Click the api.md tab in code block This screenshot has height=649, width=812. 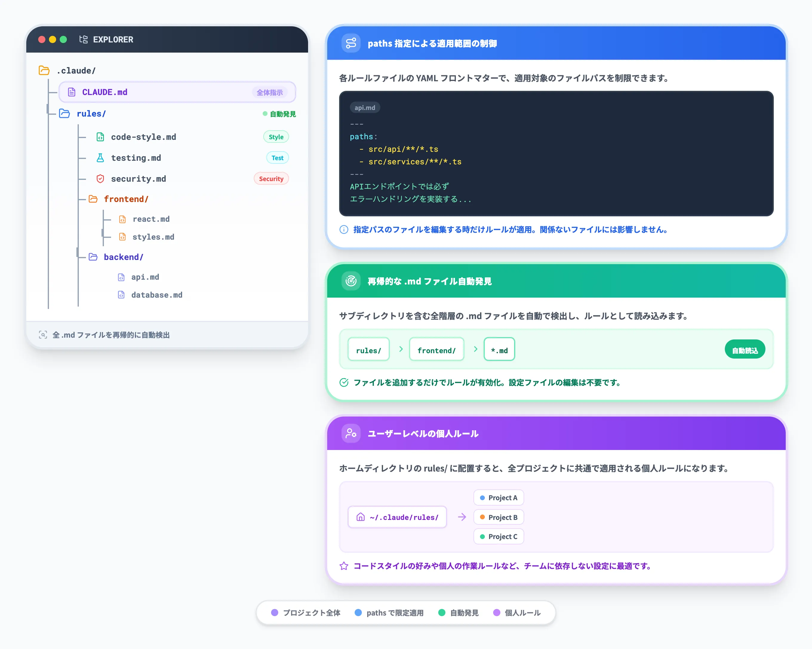coord(365,108)
